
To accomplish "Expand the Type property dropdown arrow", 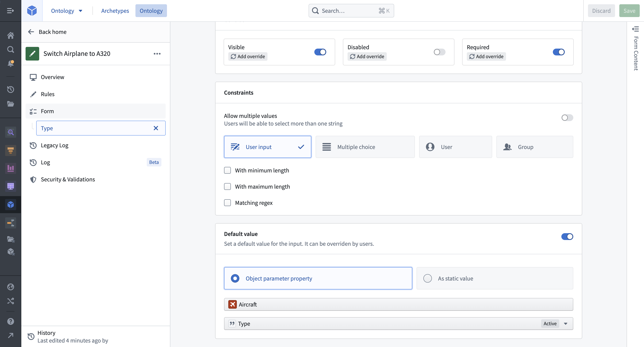I will click(565, 324).
